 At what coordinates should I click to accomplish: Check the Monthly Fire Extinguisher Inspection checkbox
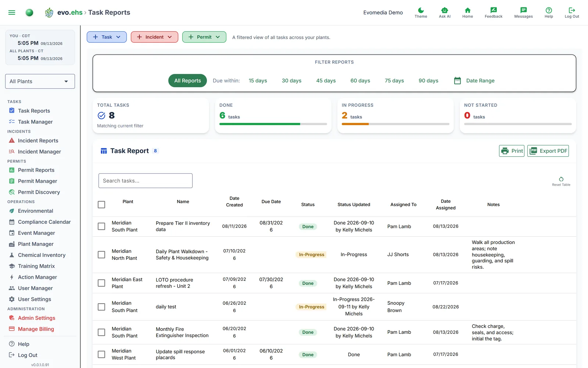point(101,332)
